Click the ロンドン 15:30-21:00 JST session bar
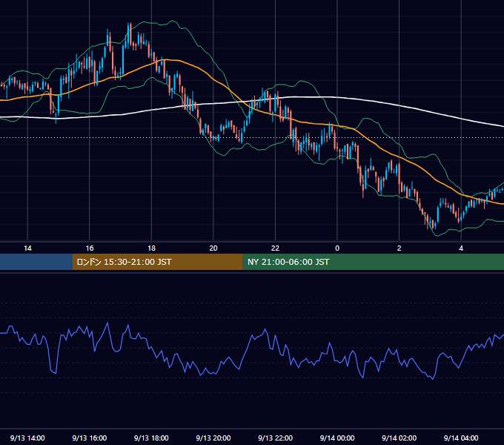 pyautogui.click(x=157, y=262)
